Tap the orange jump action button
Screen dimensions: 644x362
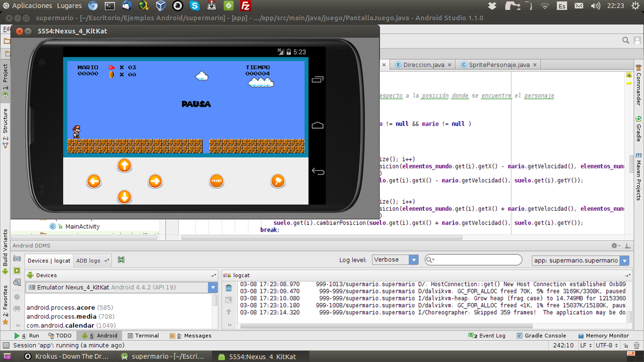tap(277, 181)
